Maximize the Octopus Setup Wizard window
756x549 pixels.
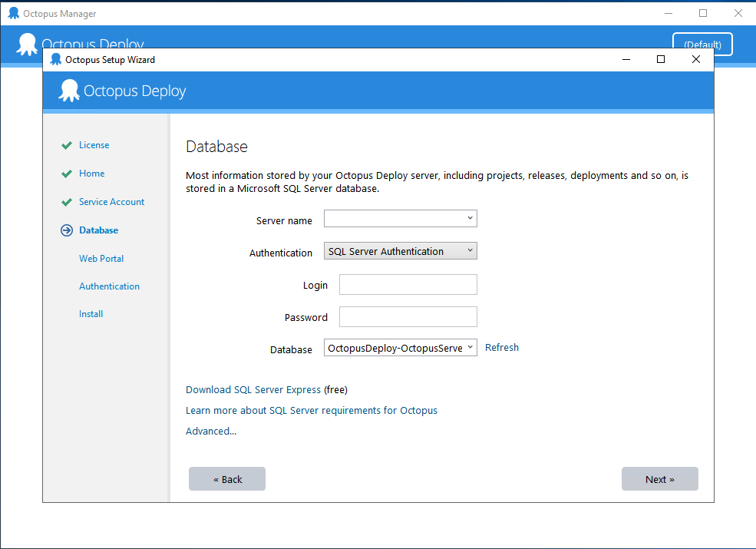coord(661,59)
